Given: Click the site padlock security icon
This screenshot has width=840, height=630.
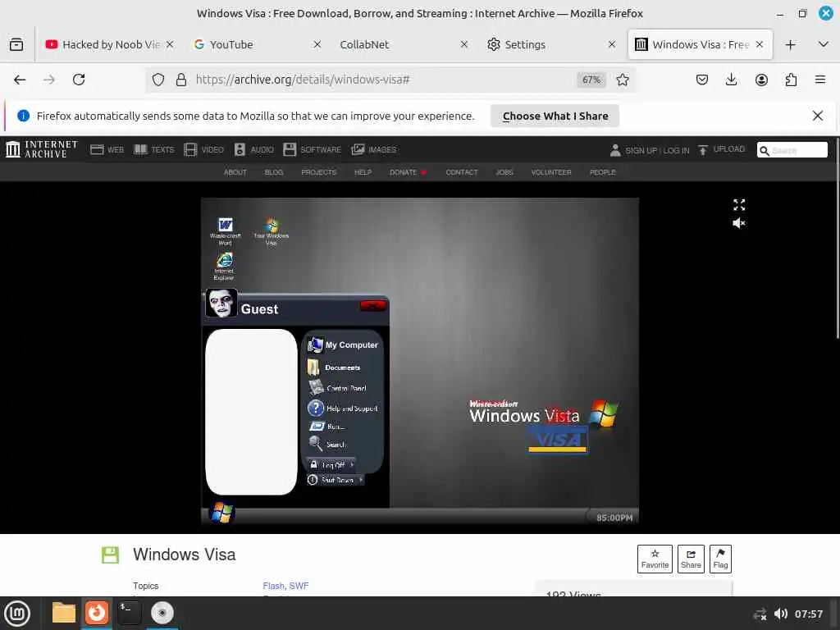Looking at the screenshot, I should tap(181, 80).
